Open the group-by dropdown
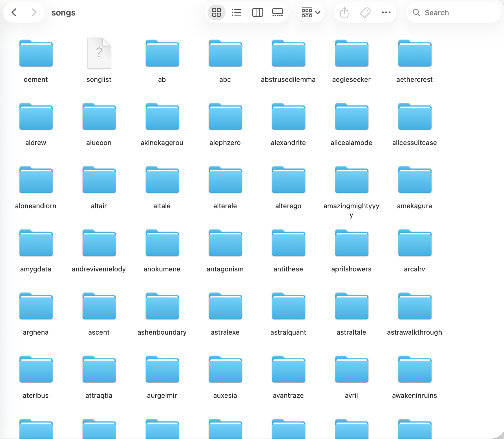 [311, 12]
